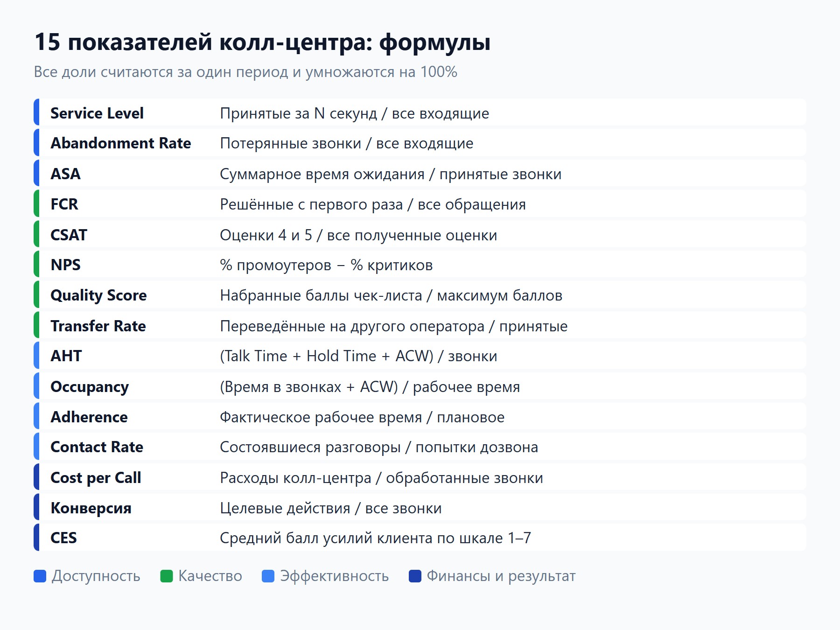840x630 pixels.
Task: Select the NPS metric label
Action: point(65,265)
